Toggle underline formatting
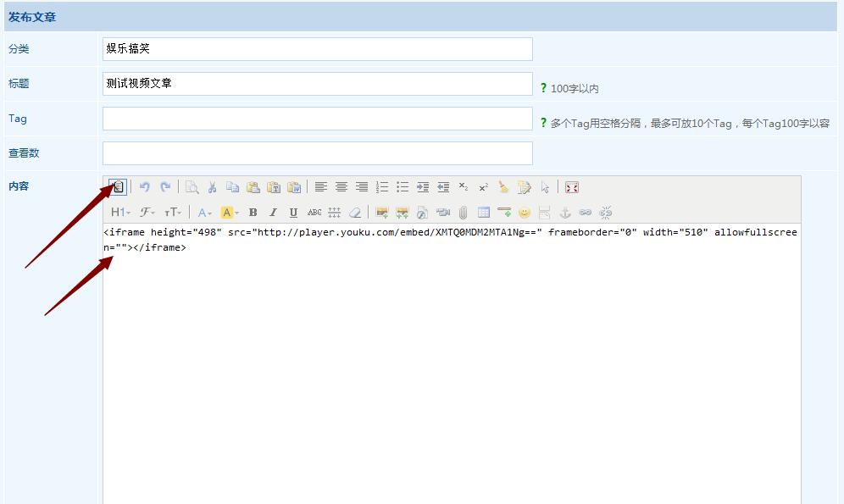 (293, 213)
